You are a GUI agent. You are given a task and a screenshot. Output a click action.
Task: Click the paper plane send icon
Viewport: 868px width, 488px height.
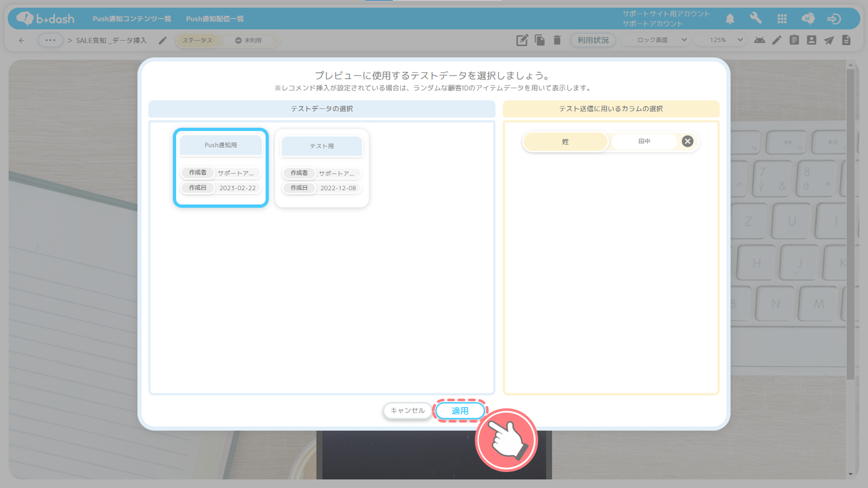[x=829, y=40]
